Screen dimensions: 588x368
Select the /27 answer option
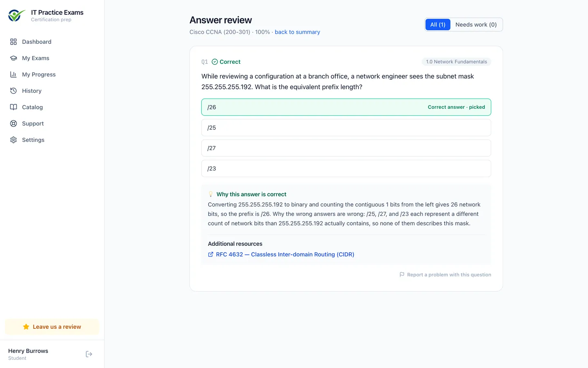coord(346,148)
